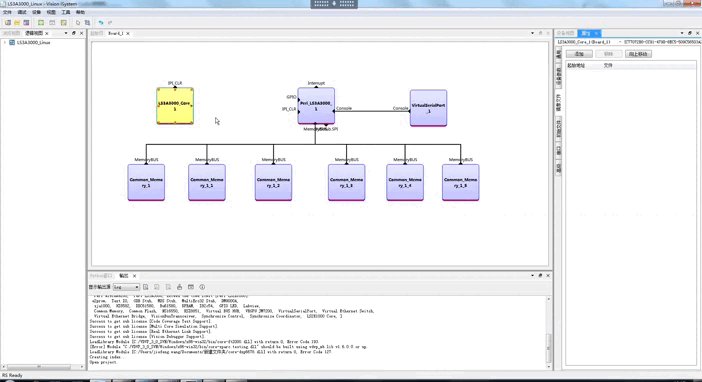The image size is (702, 382).
Task: Select the Common_Memory_1_1 block
Action: (207, 182)
